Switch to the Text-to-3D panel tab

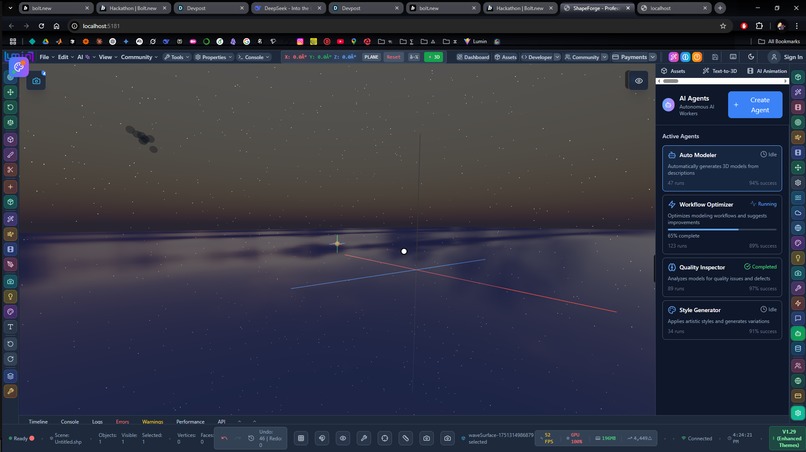tap(720, 71)
